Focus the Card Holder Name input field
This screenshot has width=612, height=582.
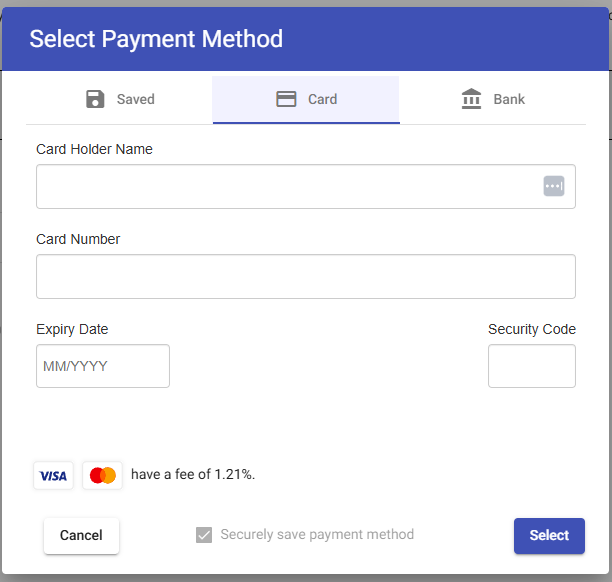tap(306, 187)
